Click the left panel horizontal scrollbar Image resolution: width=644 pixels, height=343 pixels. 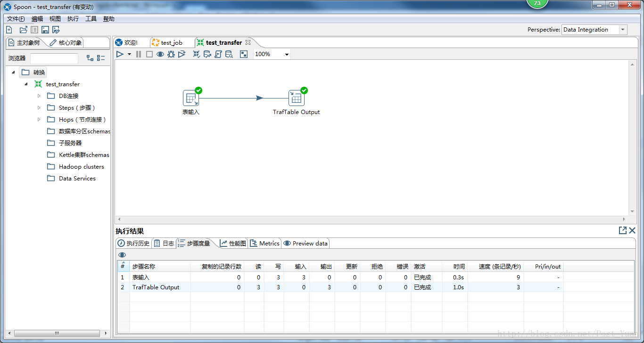(x=57, y=333)
